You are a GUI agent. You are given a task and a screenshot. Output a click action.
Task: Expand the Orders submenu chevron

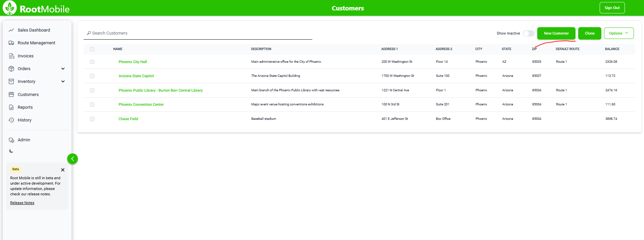pos(63,69)
